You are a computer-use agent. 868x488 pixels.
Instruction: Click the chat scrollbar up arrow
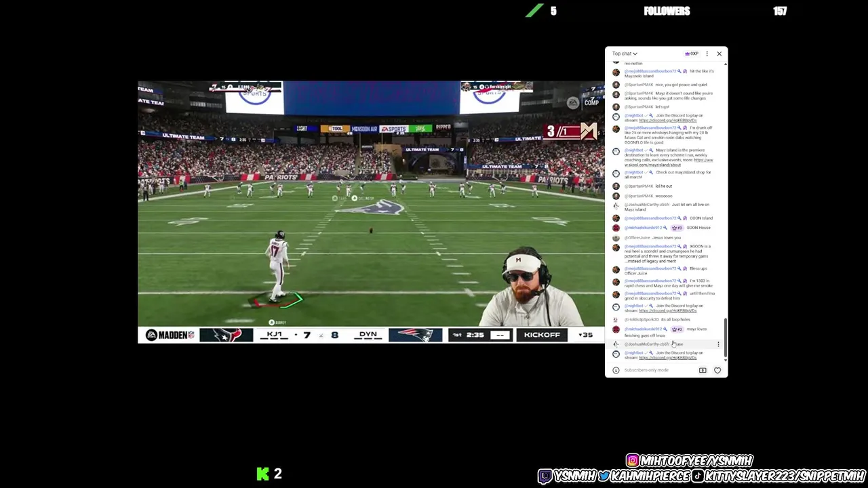(x=726, y=64)
